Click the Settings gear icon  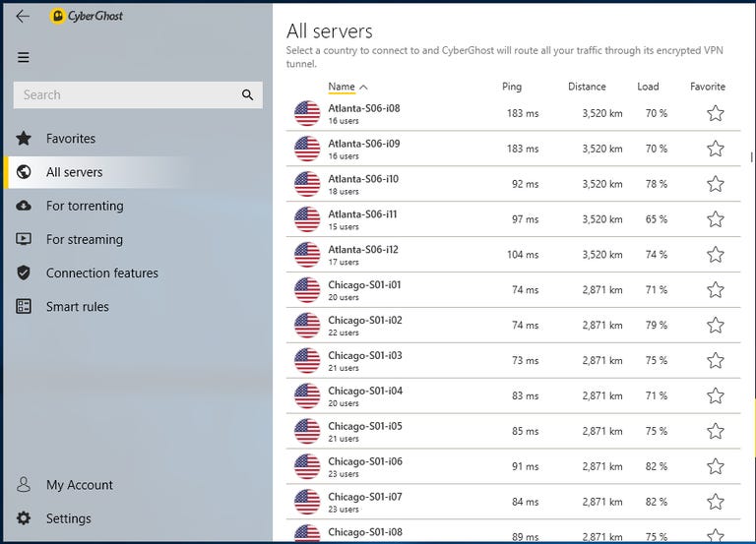24,518
